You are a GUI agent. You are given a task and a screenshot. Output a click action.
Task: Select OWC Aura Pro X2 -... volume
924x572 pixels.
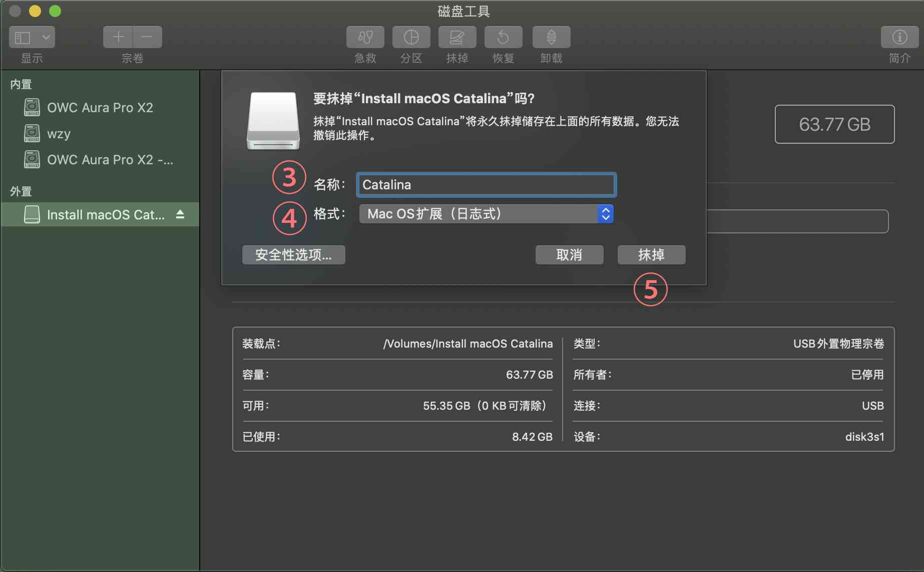(x=100, y=160)
